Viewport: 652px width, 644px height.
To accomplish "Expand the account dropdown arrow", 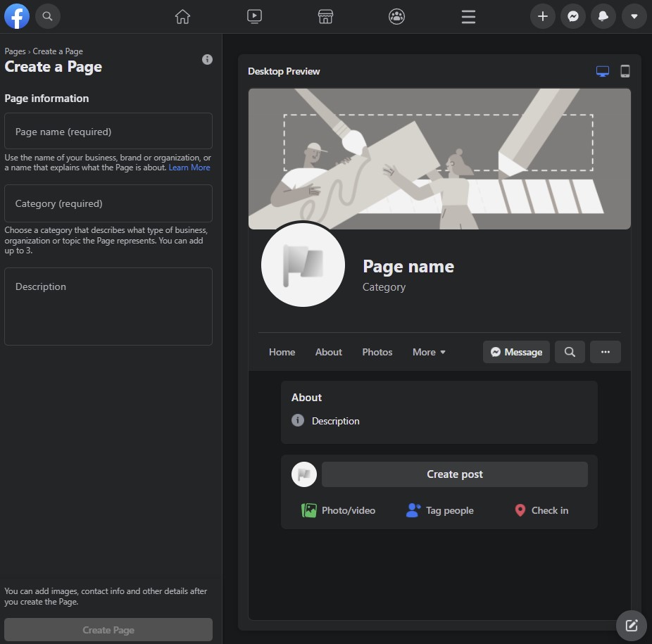I will (x=634, y=17).
